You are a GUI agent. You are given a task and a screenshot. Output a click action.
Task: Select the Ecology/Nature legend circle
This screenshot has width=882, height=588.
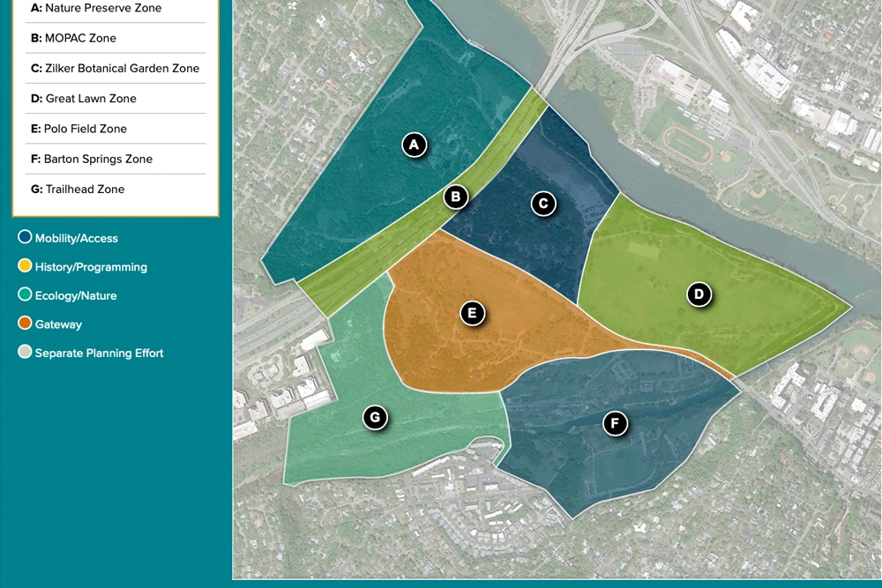pos(25,294)
